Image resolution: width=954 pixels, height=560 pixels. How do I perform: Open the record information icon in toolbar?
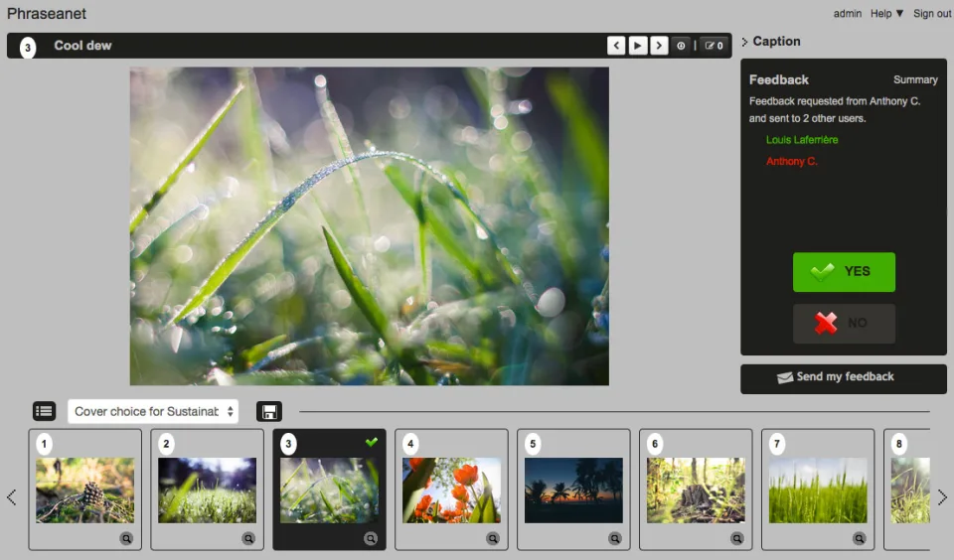pos(681,46)
